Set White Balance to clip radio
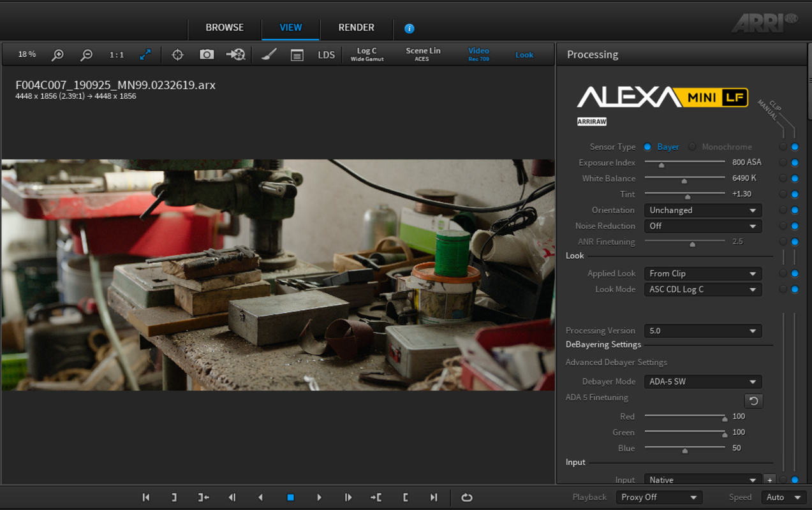The height and width of the screenshot is (510, 812). 795,178
